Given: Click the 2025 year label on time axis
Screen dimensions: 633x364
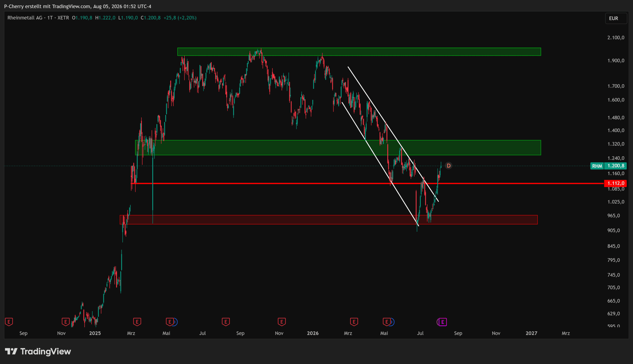Looking at the screenshot, I should point(95,333).
